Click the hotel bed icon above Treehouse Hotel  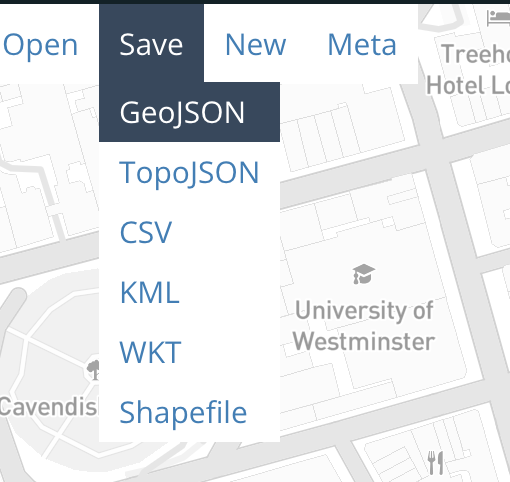tap(499, 18)
